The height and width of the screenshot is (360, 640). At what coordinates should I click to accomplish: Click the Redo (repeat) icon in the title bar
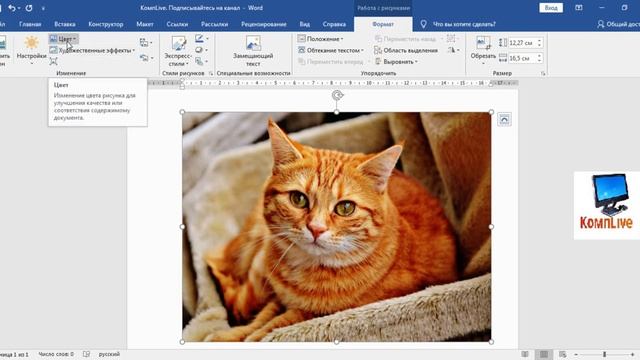click(x=29, y=8)
